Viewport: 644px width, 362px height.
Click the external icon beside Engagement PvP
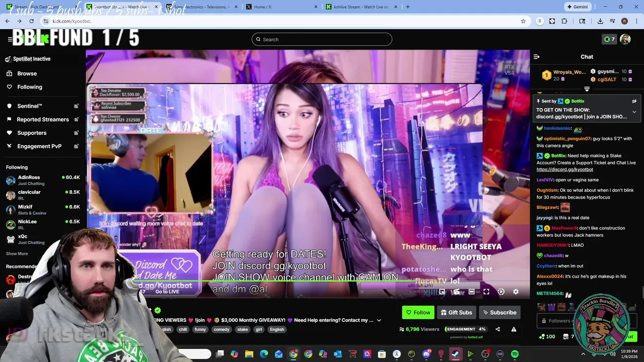pos(76,146)
